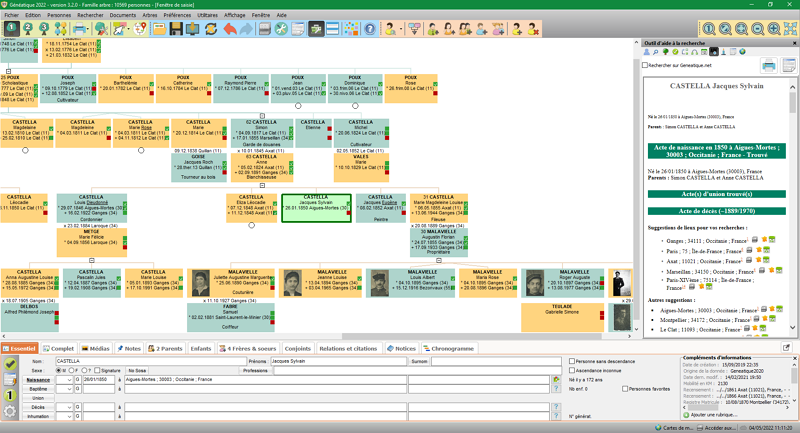Click the orange refresh arrows icon
The height and width of the screenshot is (433, 800).
211,29
